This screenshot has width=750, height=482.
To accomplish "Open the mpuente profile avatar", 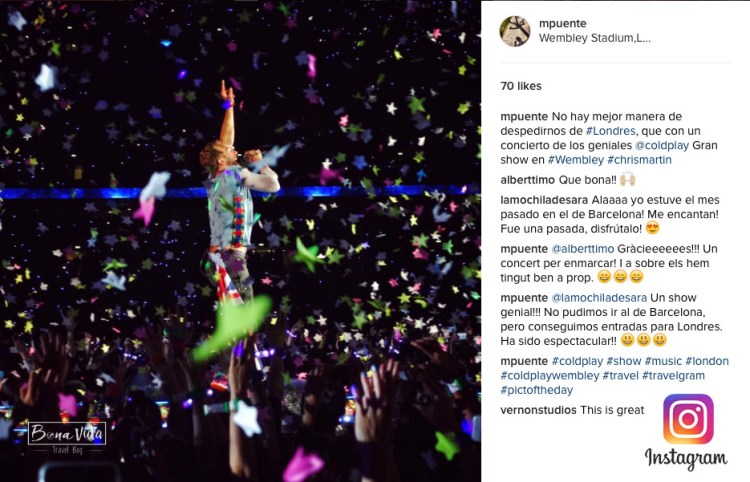I will [x=515, y=31].
